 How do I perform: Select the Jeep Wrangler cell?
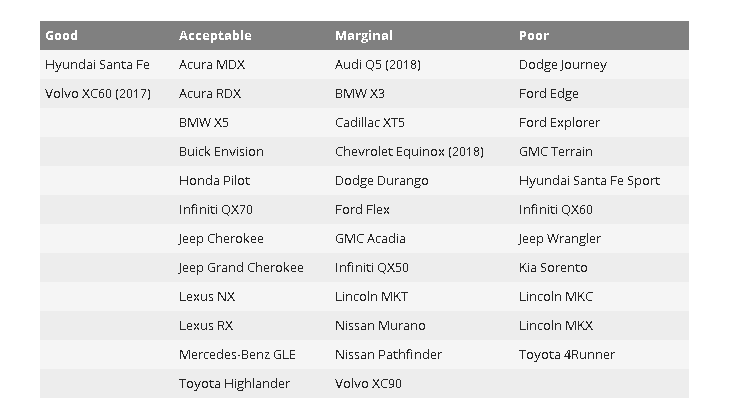pos(560,239)
